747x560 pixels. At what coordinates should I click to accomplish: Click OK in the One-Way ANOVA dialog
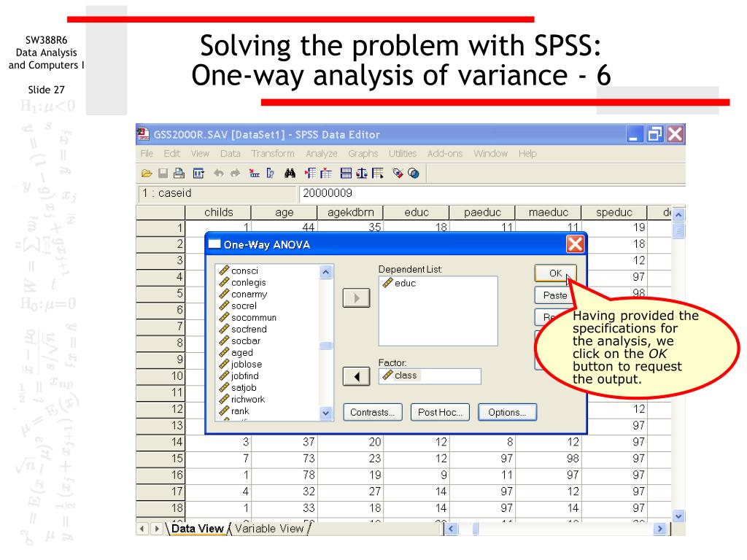coord(555,273)
